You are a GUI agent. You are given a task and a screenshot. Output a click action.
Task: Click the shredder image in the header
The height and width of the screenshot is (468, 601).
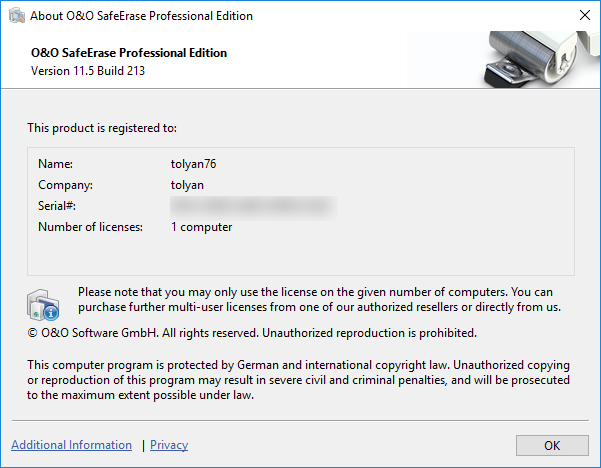pos(540,59)
